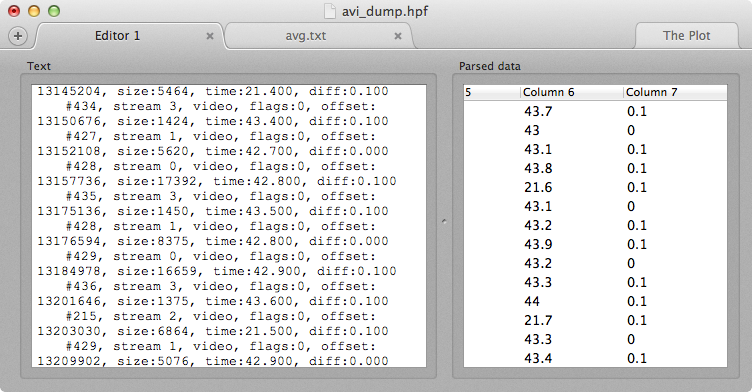Click the text line starting with '#435, stream 3'
The image size is (752, 392).
221,197
